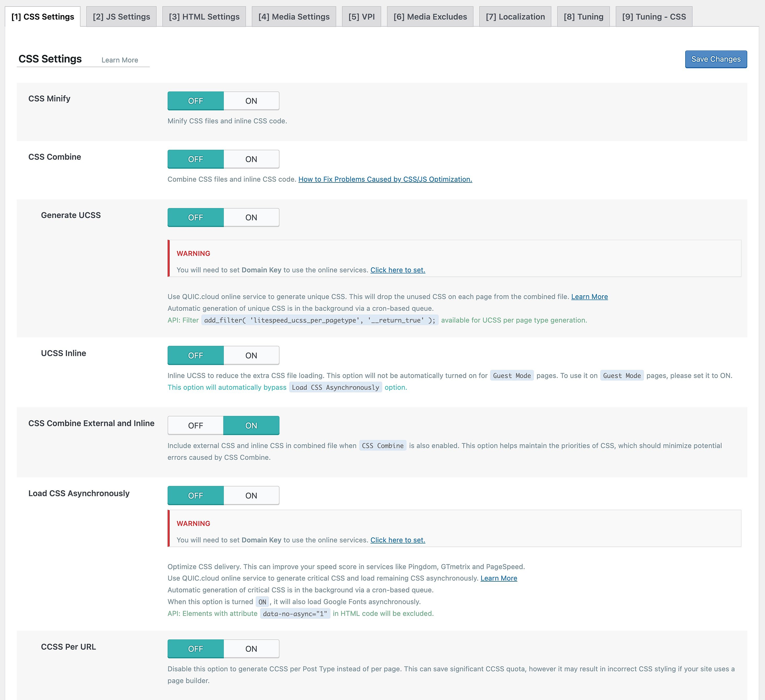765x700 pixels.
Task: Click Load CSS Asynchronously OFF indicator icon
Action: 195,496
